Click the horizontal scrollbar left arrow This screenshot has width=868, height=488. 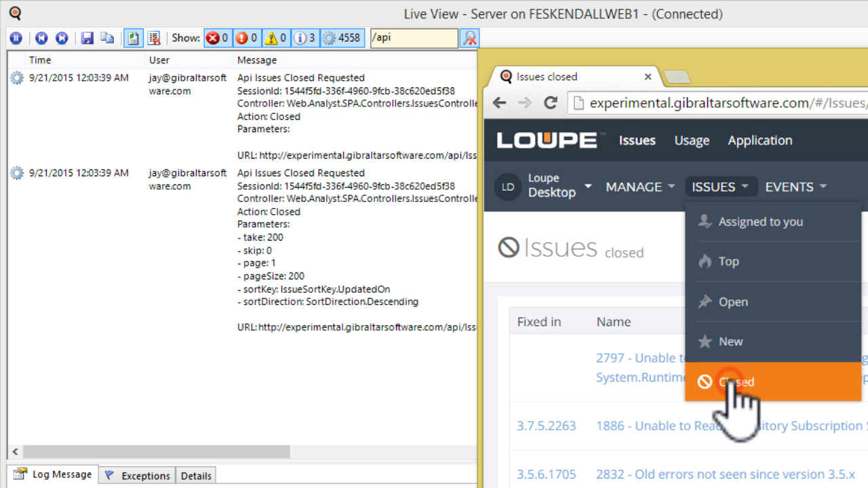pos(14,451)
